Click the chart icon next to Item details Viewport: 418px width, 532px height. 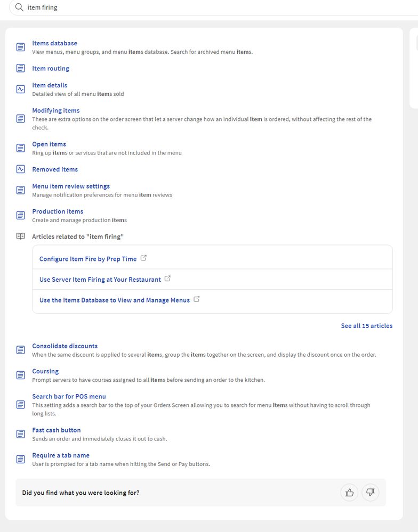tap(20, 89)
